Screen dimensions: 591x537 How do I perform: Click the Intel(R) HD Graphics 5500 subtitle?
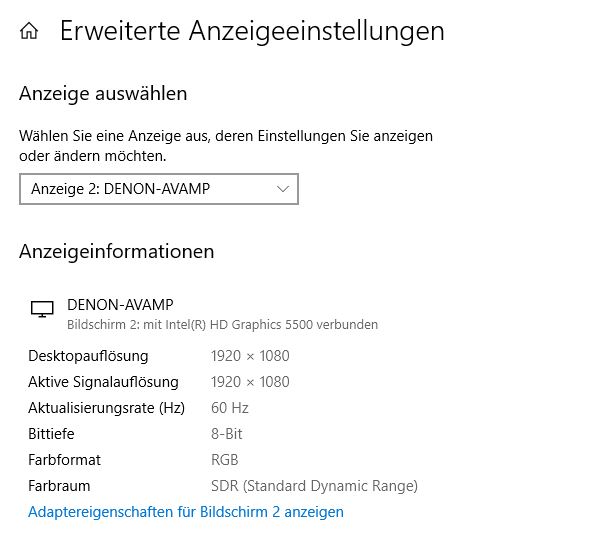pyautogui.click(x=222, y=324)
